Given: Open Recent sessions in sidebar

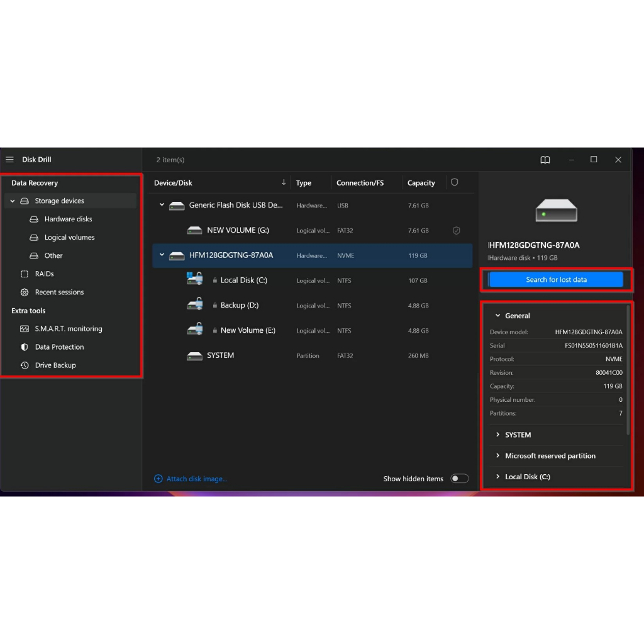Looking at the screenshot, I should 59,292.
